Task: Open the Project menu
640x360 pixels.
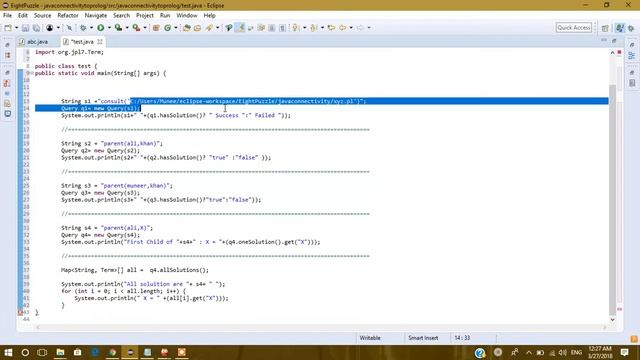Action: [x=145, y=16]
